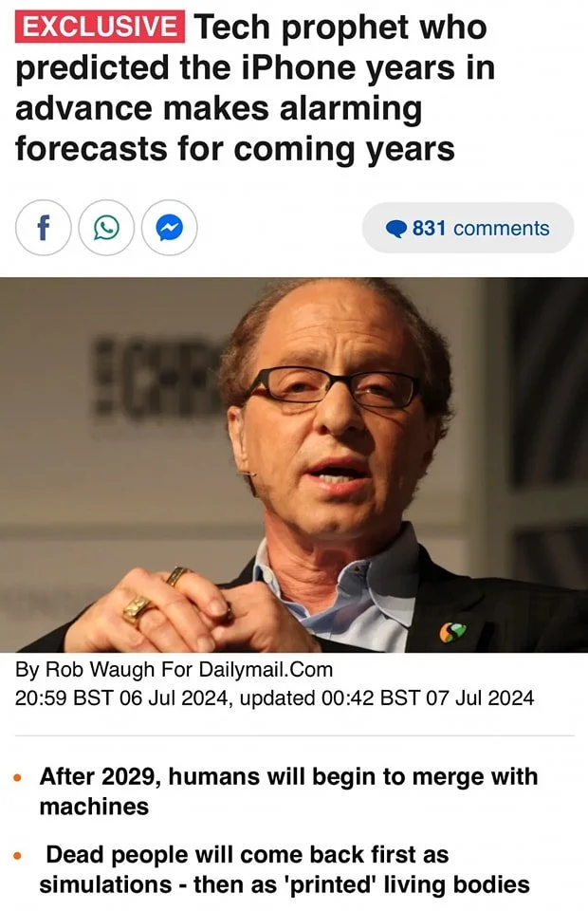Click the 'Dead people will come back' bullet

285,869
